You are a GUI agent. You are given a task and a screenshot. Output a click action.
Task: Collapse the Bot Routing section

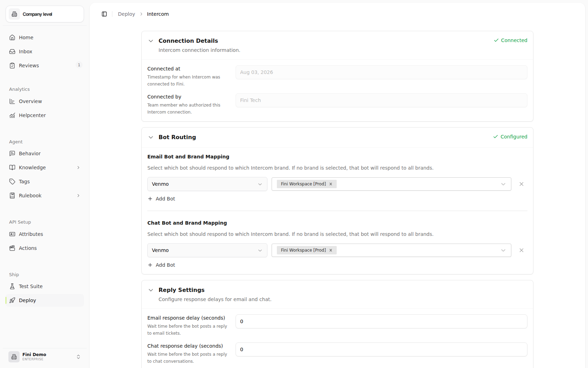pyautogui.click(x=151, y=137)
